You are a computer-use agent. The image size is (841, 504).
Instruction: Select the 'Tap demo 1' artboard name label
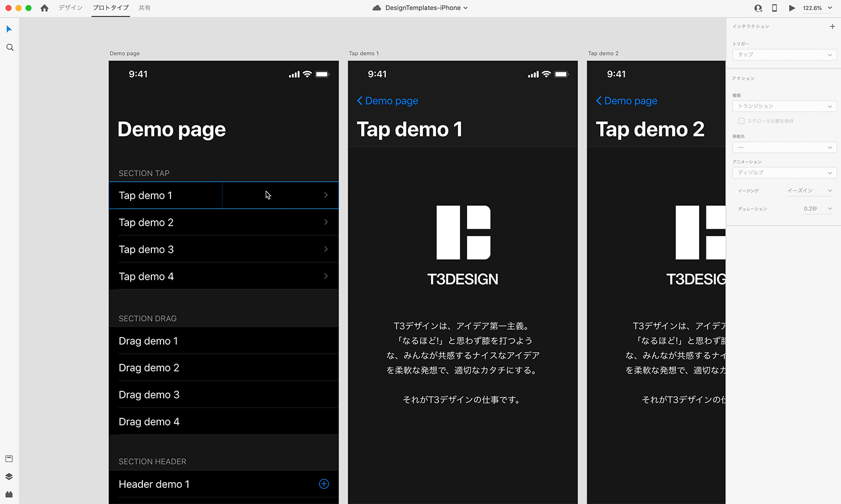(x=364, y=53)
